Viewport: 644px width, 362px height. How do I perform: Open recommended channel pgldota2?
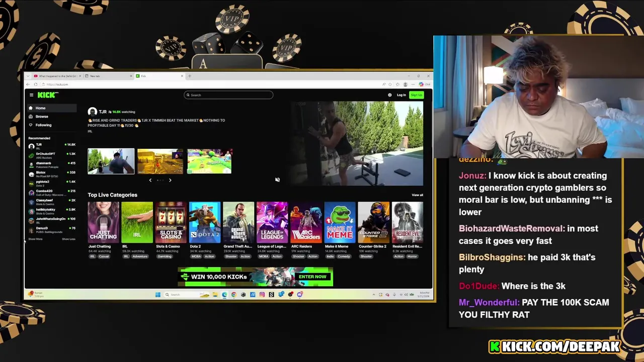click(52, 183)
